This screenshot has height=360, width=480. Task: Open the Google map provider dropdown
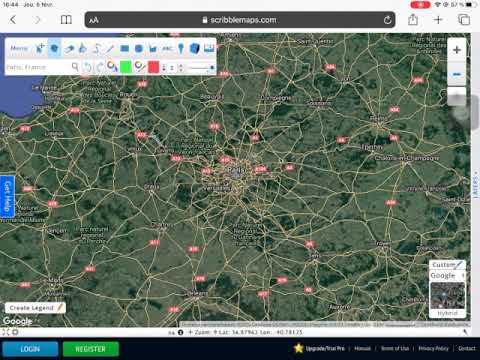pyautogui.click(x=447, y=275)
